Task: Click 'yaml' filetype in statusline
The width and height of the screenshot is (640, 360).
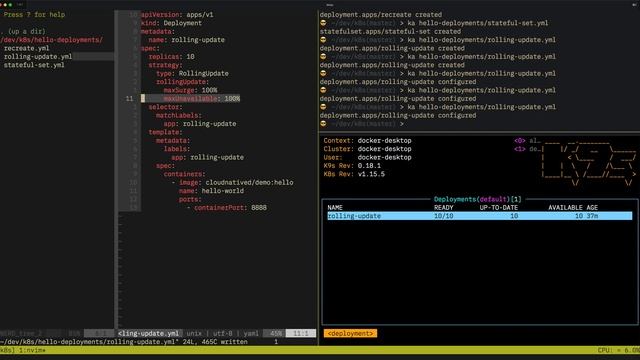Action: pos(251,333)
